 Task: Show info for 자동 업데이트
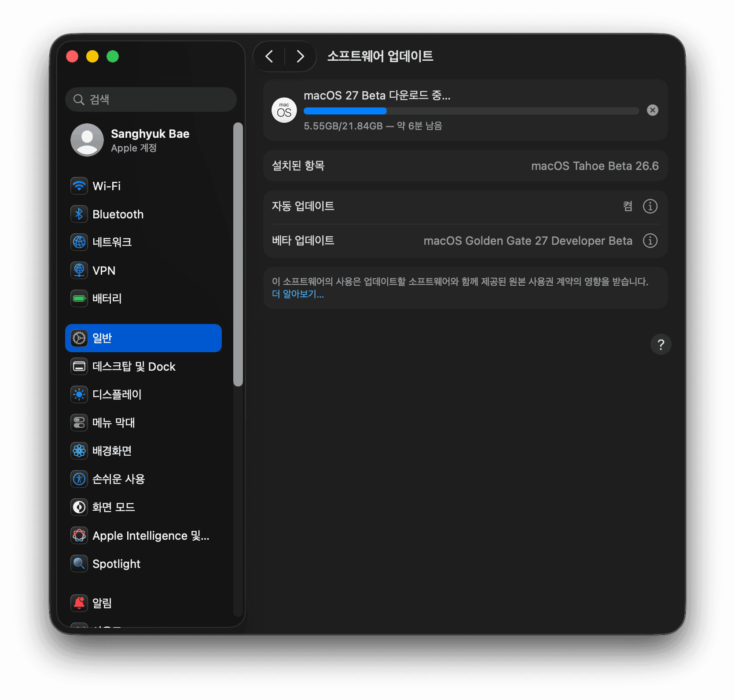click(x=650, y=206)
